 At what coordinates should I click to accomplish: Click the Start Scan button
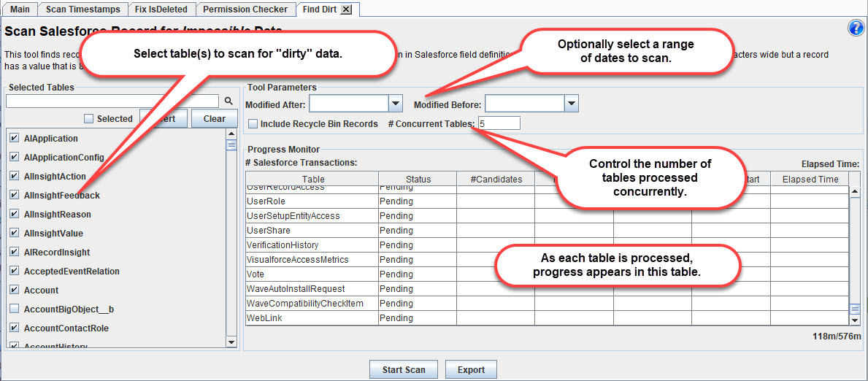point(404,370)
